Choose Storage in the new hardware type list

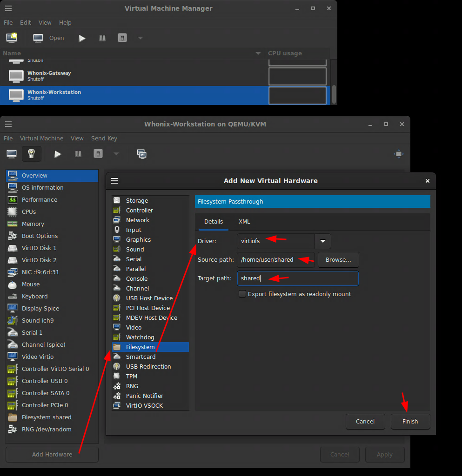pyautogui.click(x=150, y=201)
